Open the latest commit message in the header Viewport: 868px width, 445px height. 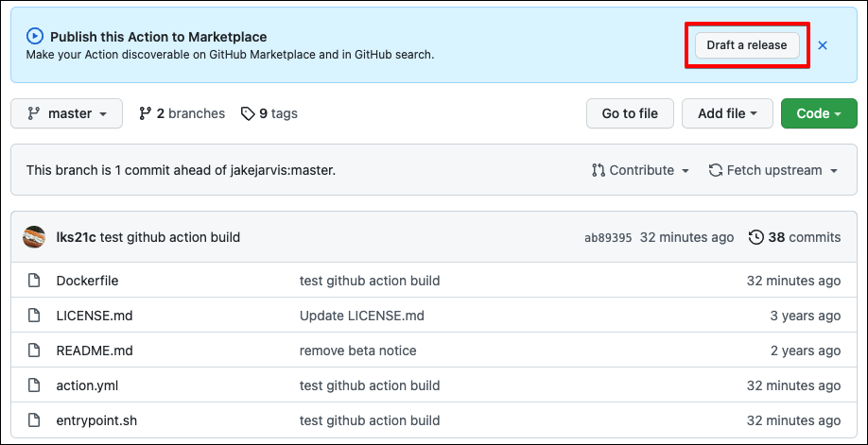(x=170, y=237)
